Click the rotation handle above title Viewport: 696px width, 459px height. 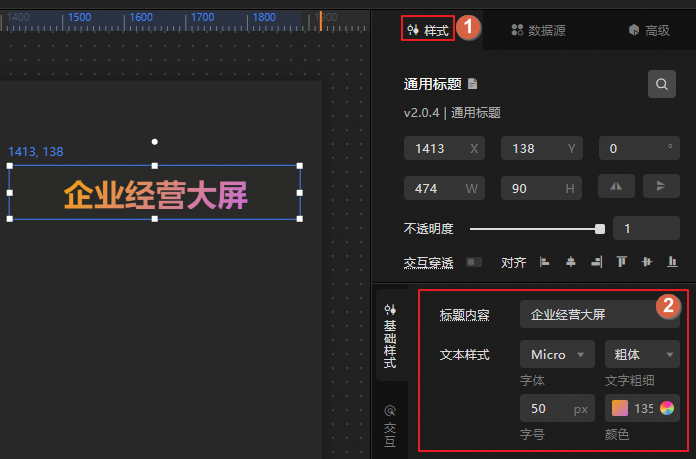[154, 142]
